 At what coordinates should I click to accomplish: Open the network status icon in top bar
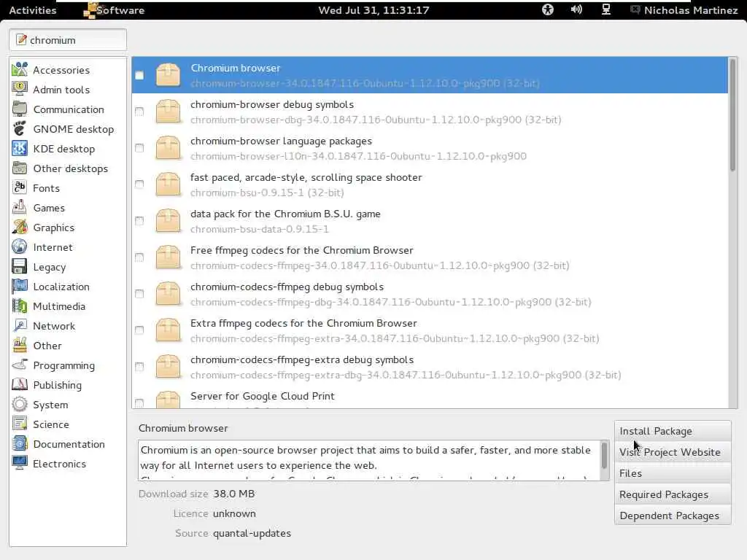coord(606,9)
